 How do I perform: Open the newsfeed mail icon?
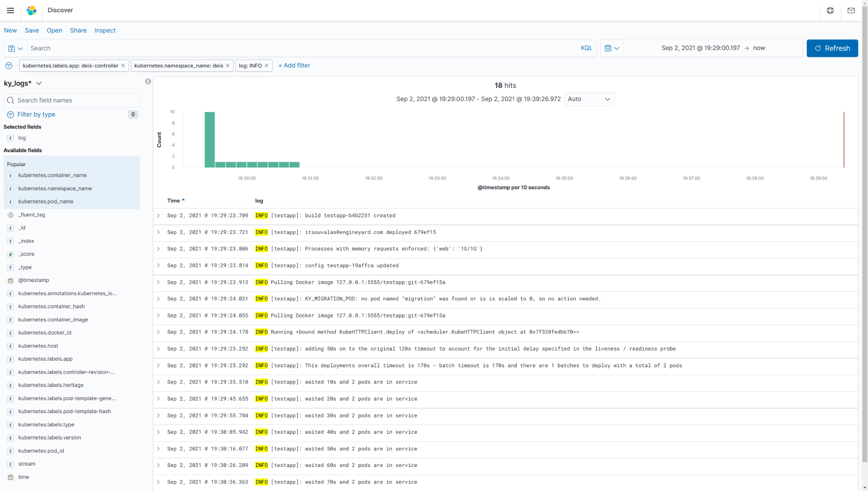tap(851, 10)
